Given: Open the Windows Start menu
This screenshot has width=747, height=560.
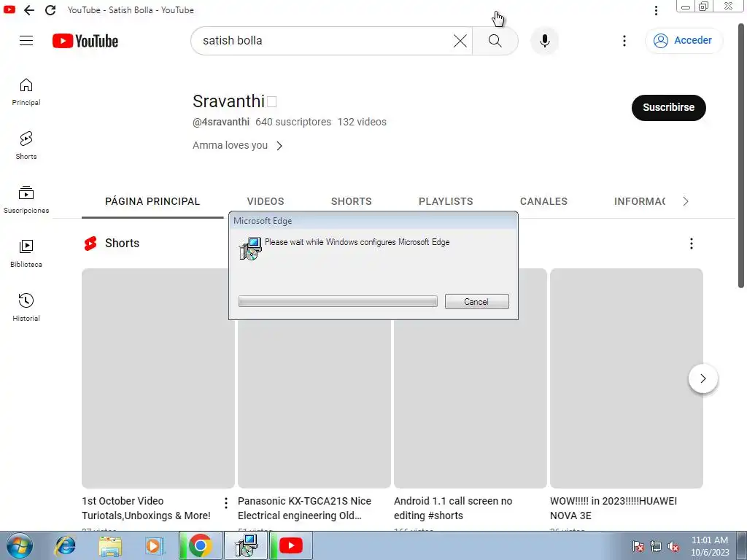Looking at the screenshot, I should [x=20, y=545].
